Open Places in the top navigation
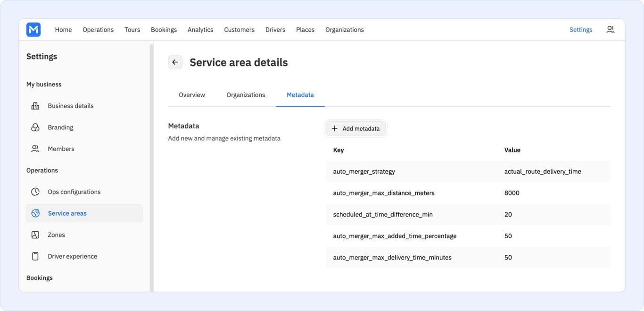Viewport: 644px width, 311px height. [305, 30]
